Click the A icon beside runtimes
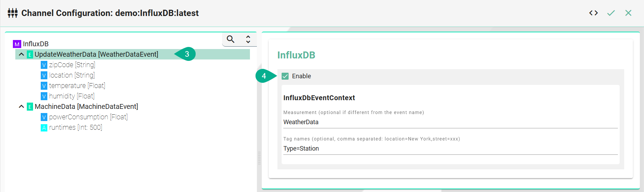 tap(44, 128)
